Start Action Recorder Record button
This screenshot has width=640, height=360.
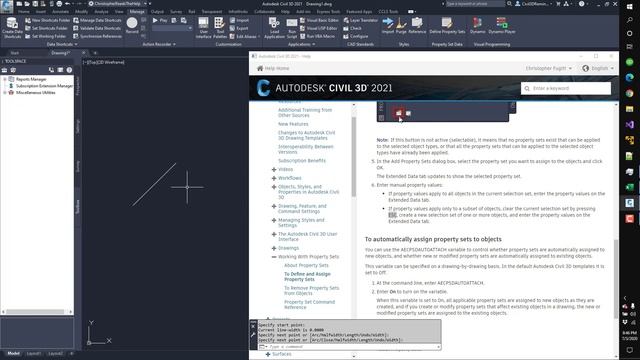coord(132,26)
